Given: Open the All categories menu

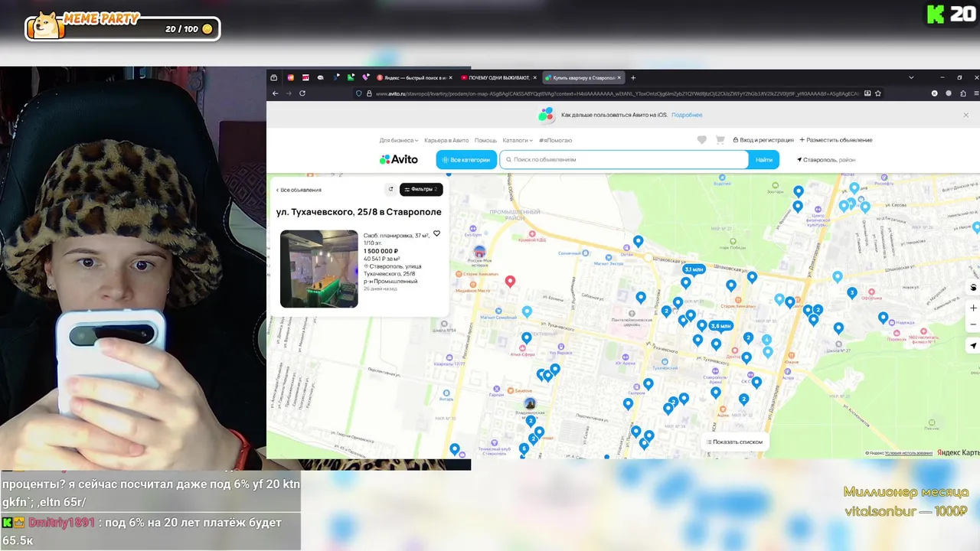Looking at the screenshot, I should (x=466, y=160).
